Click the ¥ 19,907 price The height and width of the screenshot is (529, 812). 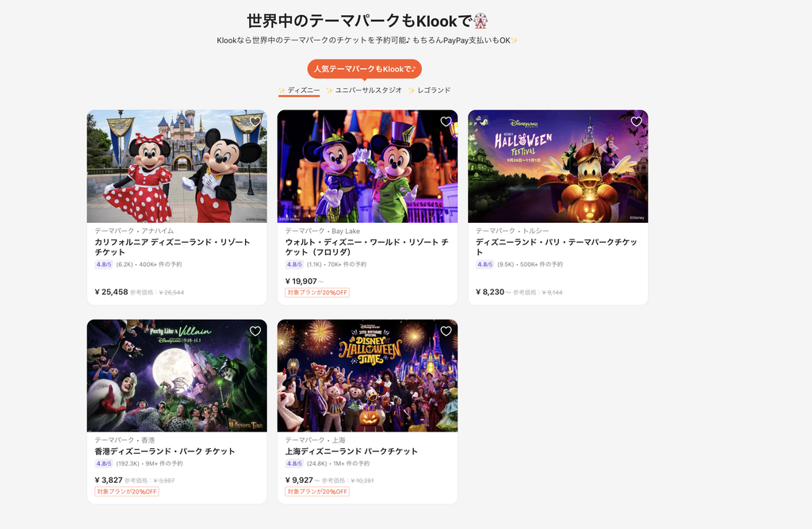pyautogui.click(x=301, y=282)
